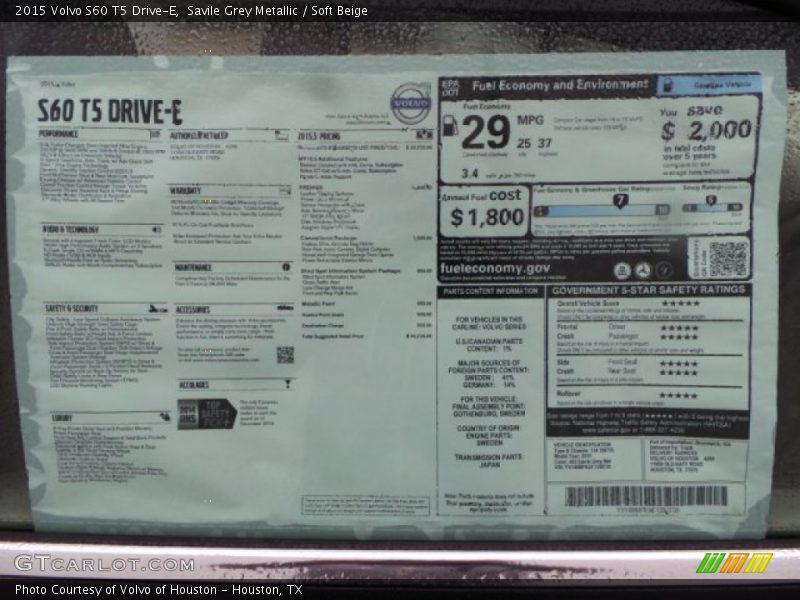Click the Frontal Crash Passenger star rating
This screenshot has width=800, height=600.
(x=679, y=337)
